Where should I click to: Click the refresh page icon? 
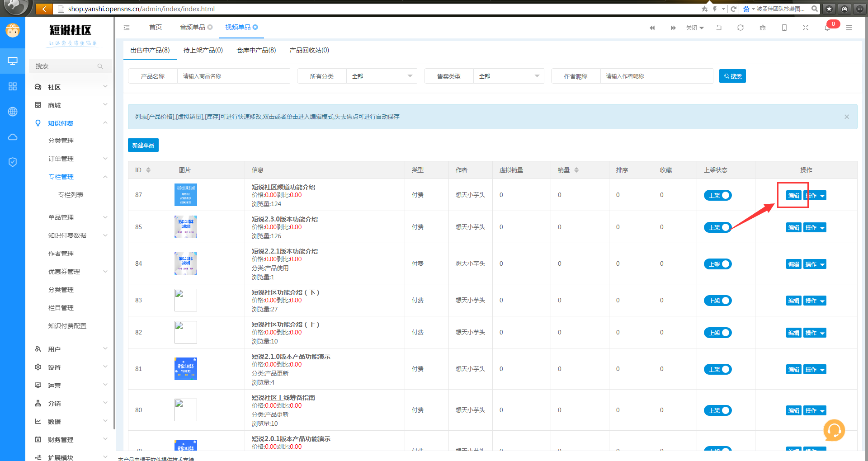(741, 28)
